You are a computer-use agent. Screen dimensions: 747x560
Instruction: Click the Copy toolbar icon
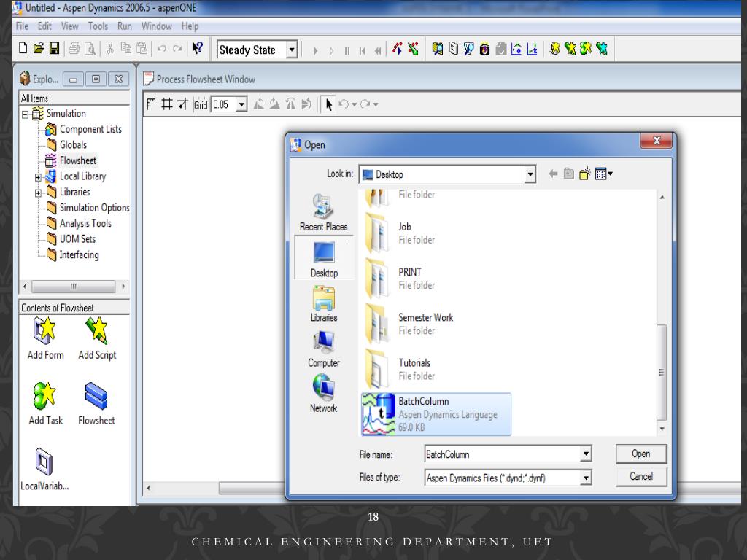(x=125, y=48)
